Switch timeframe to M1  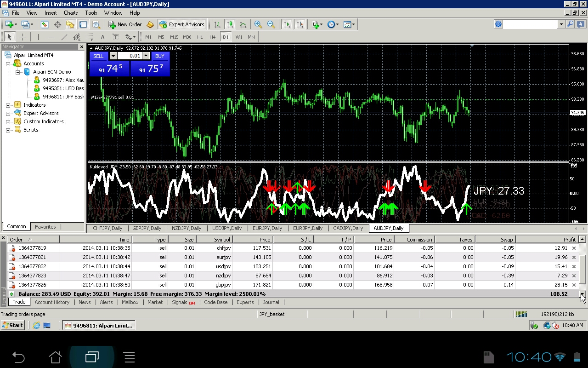point(148,37)
